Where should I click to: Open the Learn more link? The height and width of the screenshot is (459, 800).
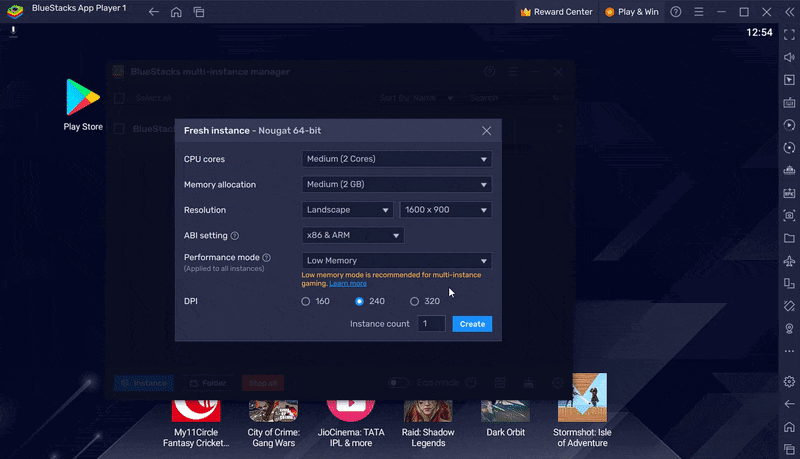tap(348, 284)
